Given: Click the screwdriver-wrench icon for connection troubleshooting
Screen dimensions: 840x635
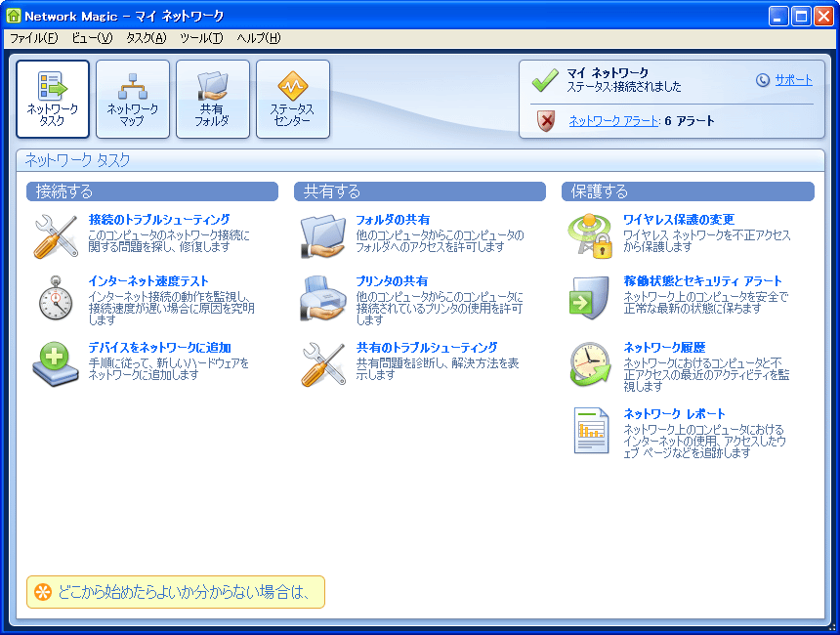Looking at the screenshot, I should point(56,236).
